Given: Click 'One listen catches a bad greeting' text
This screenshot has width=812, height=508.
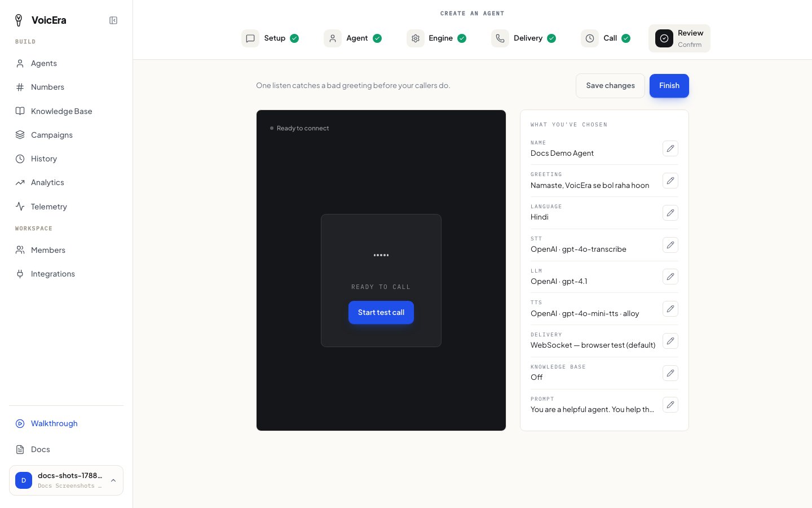Looking at the screenshot, I should pyautogui.click(x=353, y=86).
